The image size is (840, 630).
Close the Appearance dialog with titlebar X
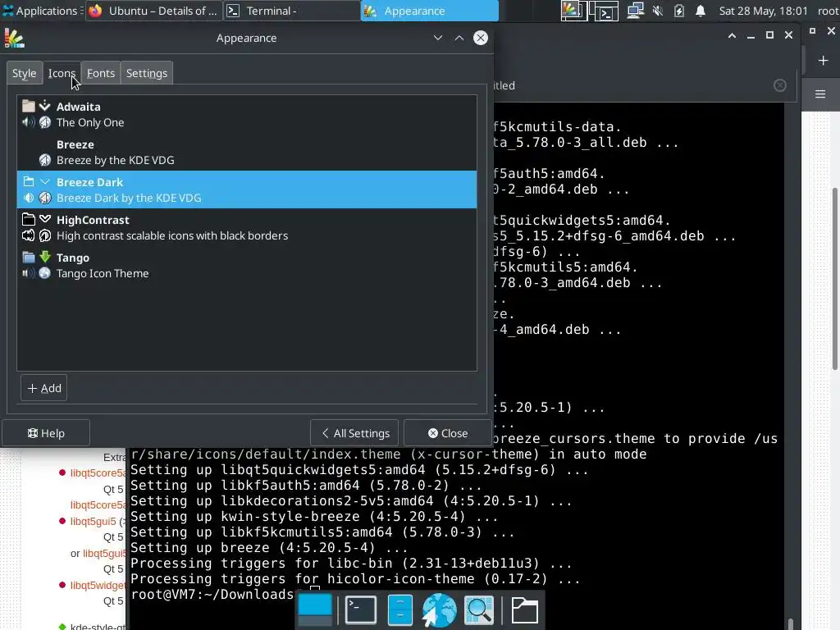pyautogui.click(x=481, y=38)
